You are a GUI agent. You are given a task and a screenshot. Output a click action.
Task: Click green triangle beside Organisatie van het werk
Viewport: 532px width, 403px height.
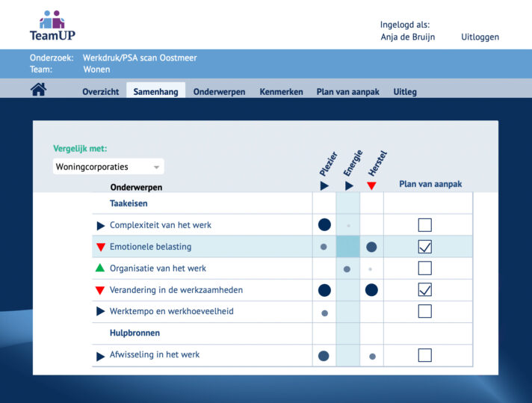point(100,268)
